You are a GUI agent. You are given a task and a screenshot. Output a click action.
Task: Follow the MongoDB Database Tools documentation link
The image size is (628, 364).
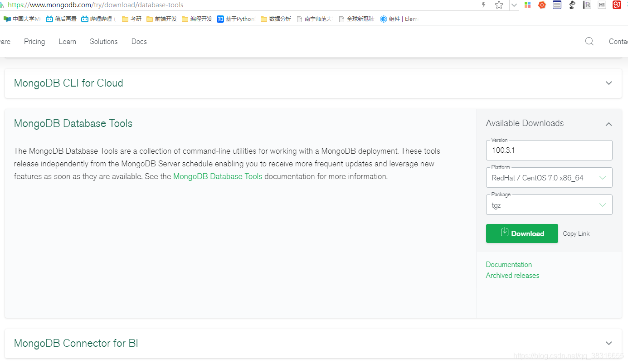point(218,176)
